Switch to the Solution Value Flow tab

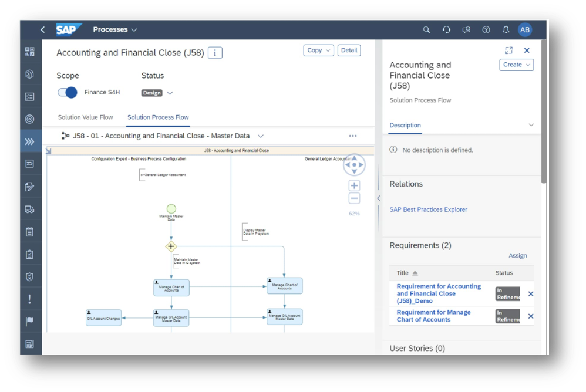[86, 117]
